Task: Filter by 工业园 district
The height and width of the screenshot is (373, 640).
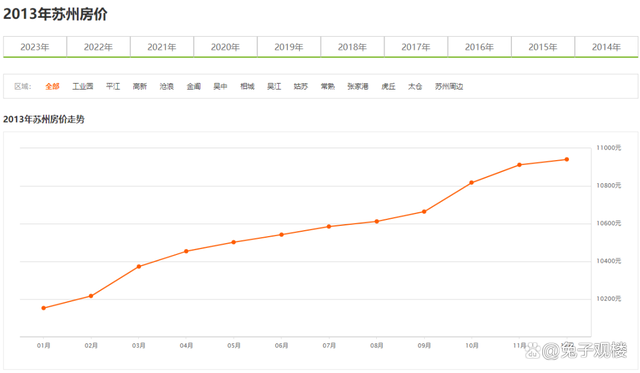Action: (x=83, y=86)
